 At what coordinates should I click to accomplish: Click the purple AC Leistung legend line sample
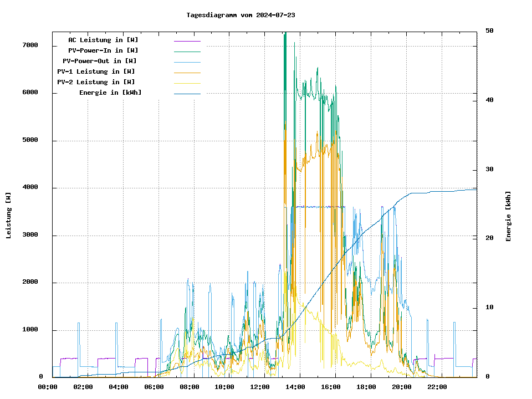[x=187, y=41]
